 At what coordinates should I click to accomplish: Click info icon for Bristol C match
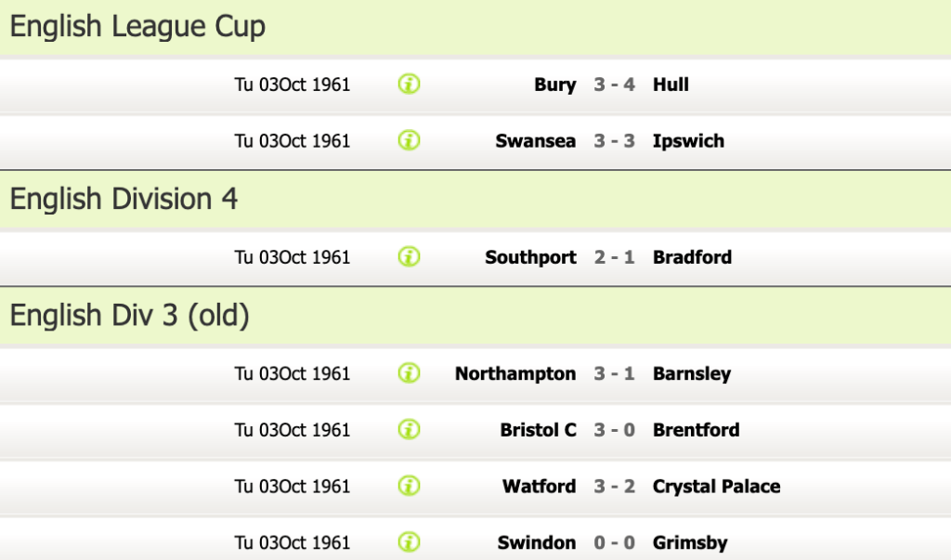(409, 430)
